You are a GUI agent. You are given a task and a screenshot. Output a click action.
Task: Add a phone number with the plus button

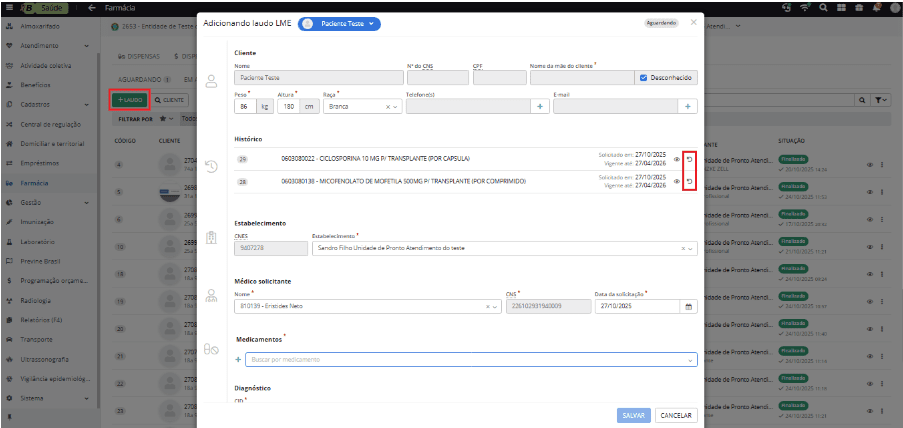click(x=538, y=107)
